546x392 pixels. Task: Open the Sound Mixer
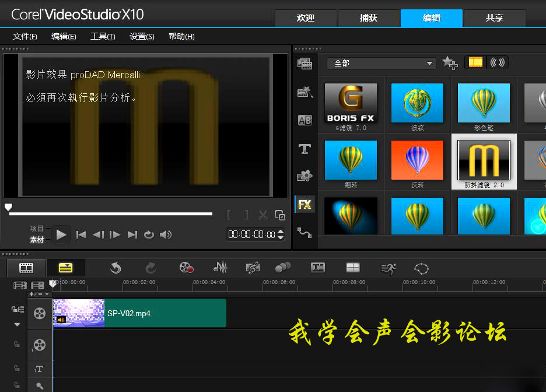tap(220, 268)
